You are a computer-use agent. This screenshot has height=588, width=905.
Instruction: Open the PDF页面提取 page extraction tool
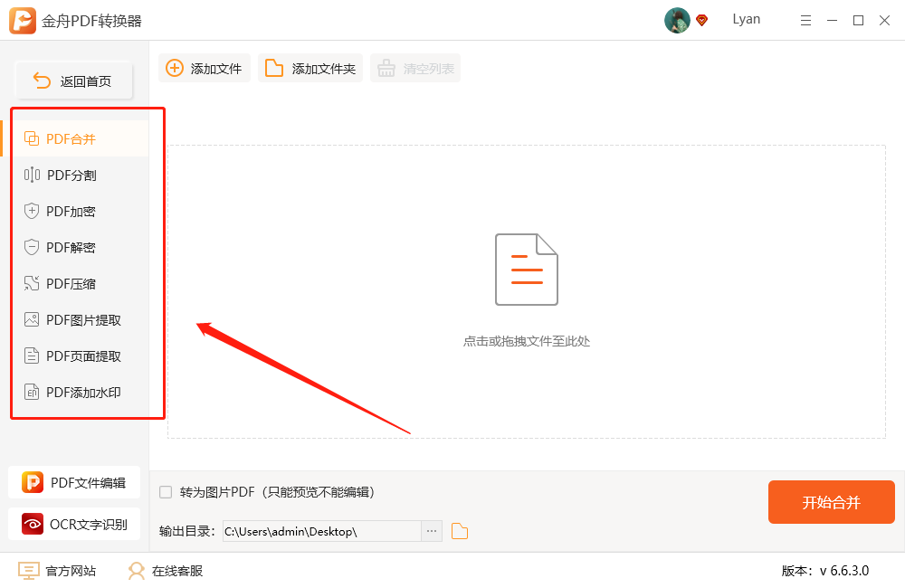[x=81, y=356]
